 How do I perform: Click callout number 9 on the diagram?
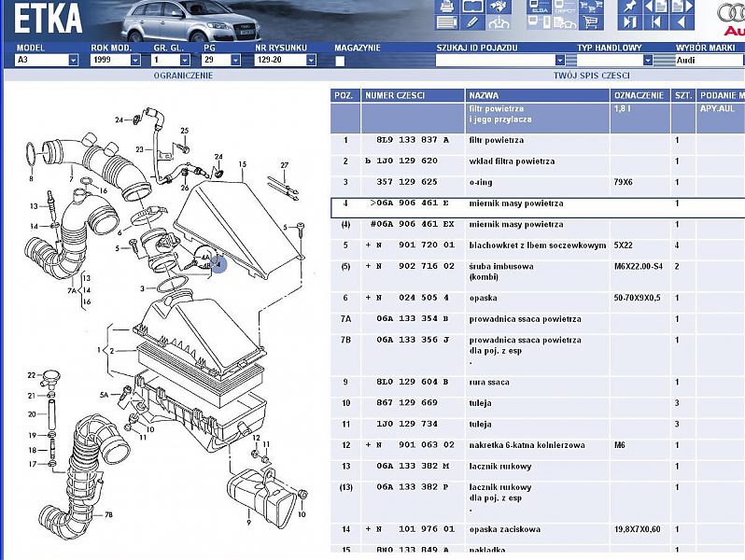point(248,523)
